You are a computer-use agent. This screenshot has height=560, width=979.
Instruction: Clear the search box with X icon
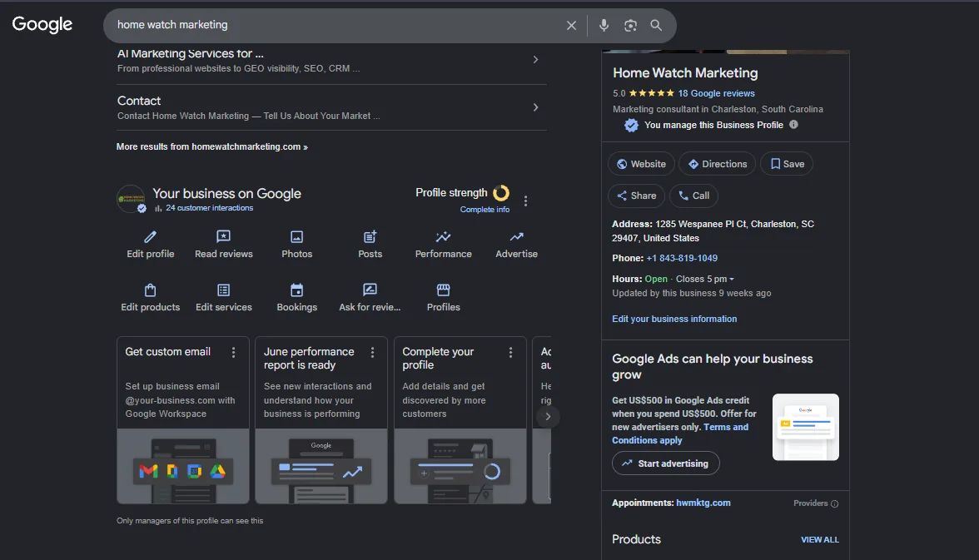pos(571,26)
